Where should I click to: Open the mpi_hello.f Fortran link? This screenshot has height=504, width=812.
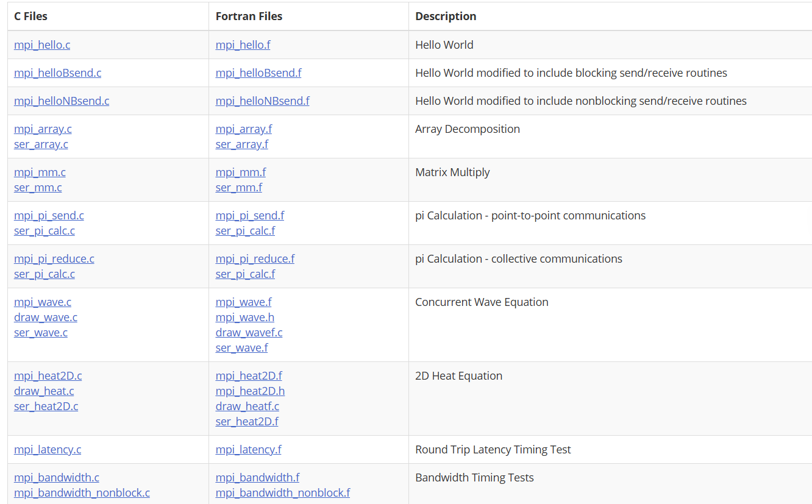(243, 45)
